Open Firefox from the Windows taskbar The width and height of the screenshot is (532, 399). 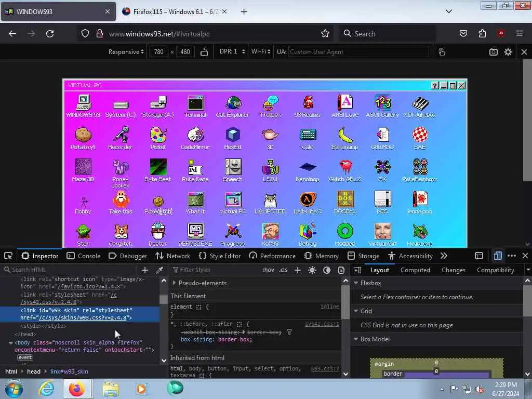[77, 389]
